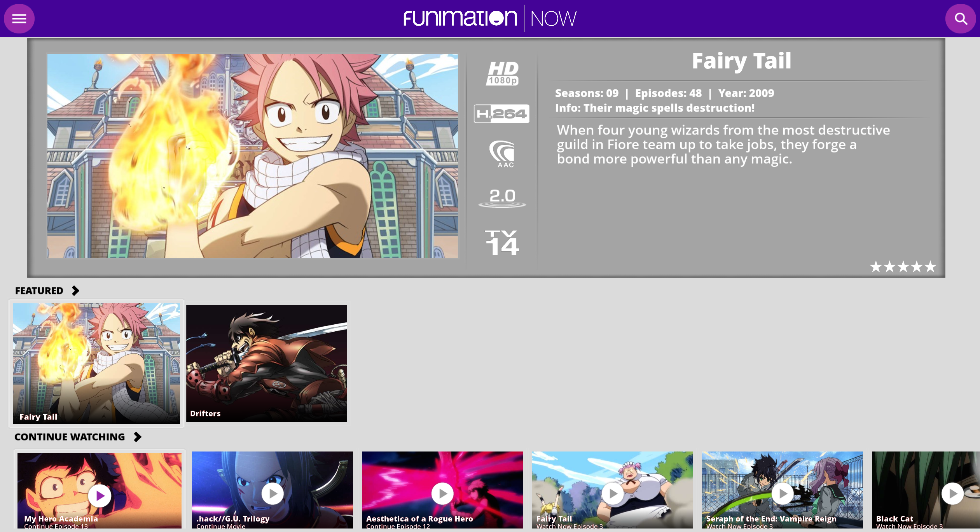Click the AAC audio icon
This screenshot has width=980, height=532.
click(502, 154)
